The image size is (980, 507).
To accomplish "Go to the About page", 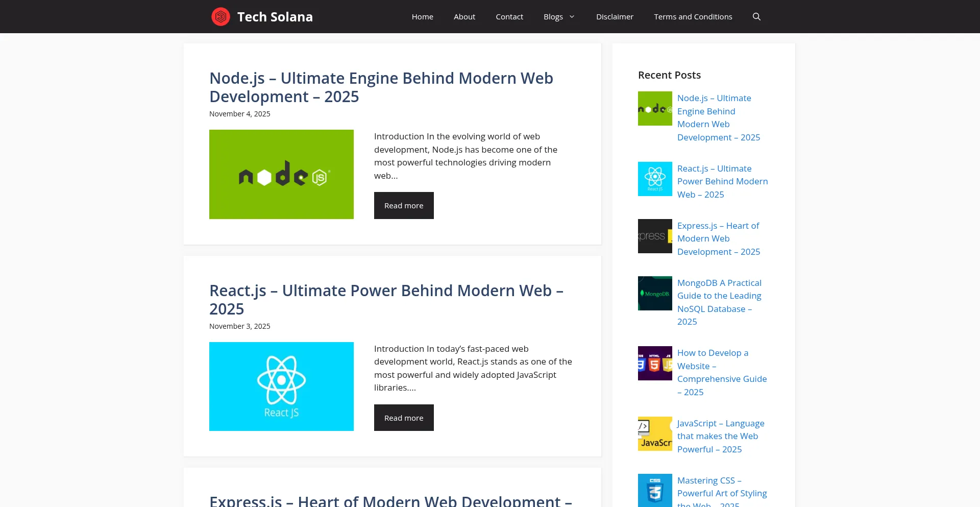I will 464,17.
